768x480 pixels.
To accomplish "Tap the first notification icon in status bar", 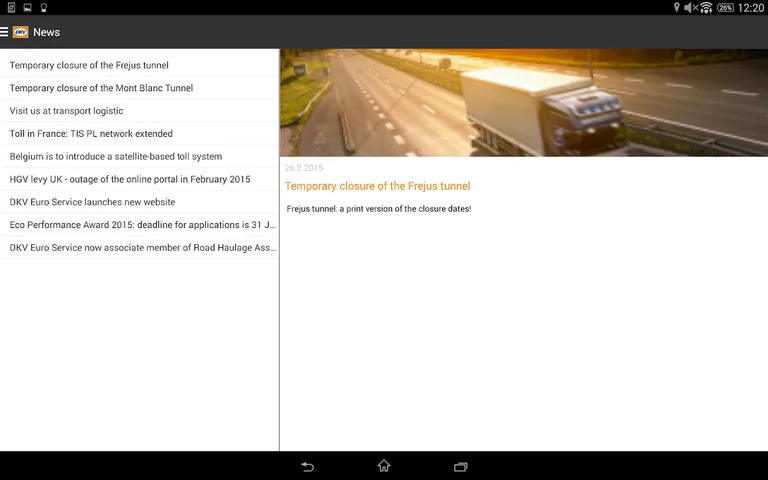I will point(11,7).
